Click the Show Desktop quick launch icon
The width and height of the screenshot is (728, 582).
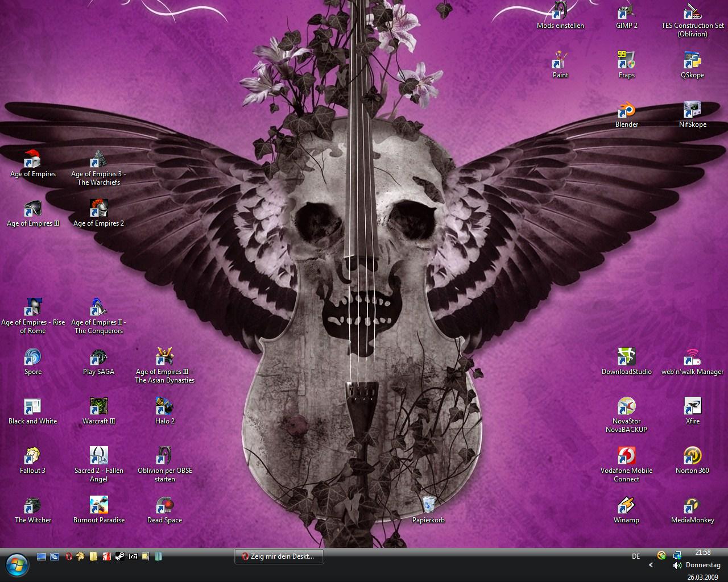tap(42, 556)
